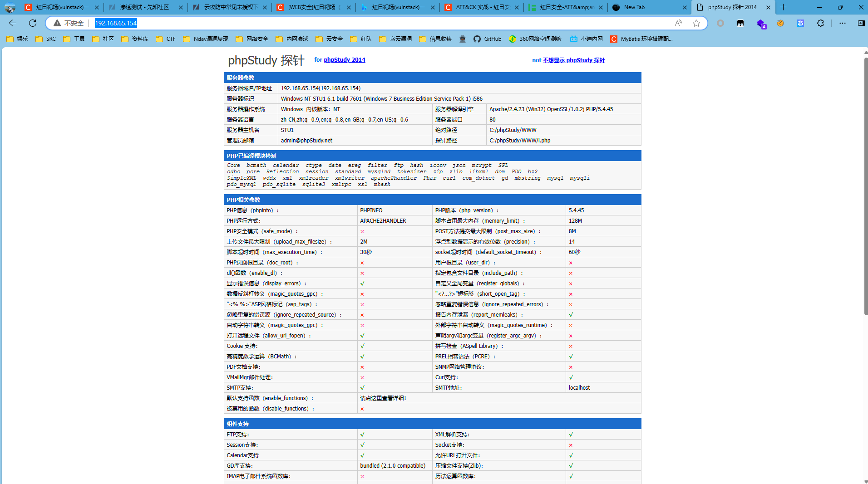Click the browser back arrow button
Screen dimensions: 868x484
click(x=13, y=23)
